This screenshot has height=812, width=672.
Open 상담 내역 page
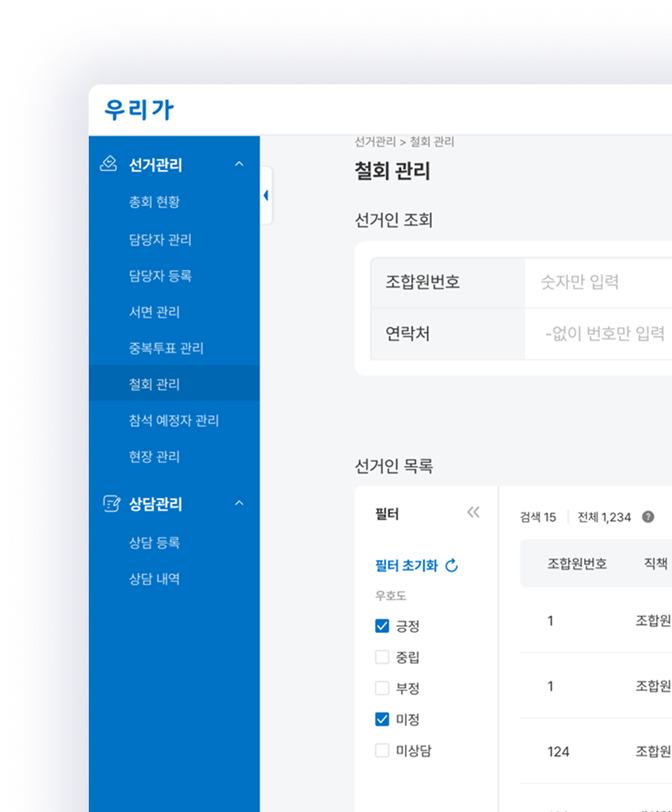click(154, 579)
